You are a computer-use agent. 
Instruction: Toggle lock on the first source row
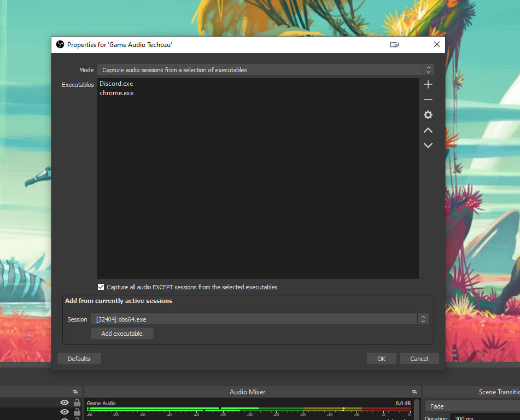(77, 402)
